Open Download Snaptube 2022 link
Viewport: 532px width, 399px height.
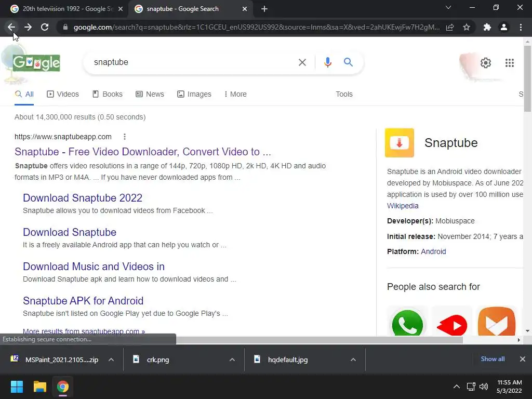coord(83,198)
